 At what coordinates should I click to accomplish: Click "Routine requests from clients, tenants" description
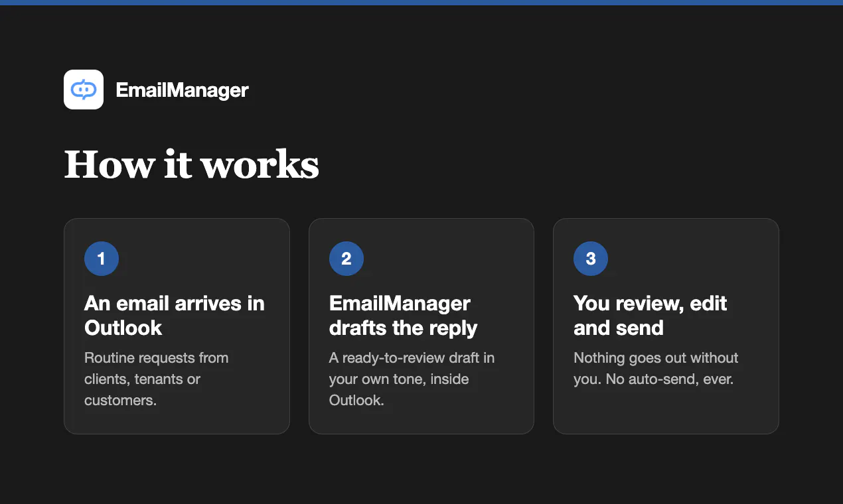tap(157, 379)
